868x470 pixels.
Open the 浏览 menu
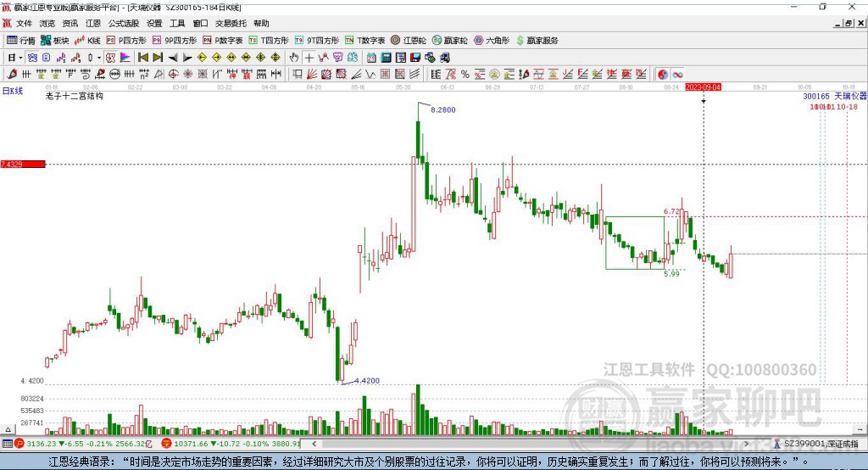click(x=47, y=23)
